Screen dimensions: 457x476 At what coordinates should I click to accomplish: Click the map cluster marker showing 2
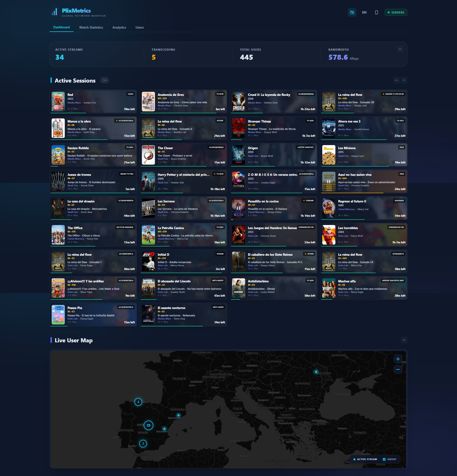[138, 402]
